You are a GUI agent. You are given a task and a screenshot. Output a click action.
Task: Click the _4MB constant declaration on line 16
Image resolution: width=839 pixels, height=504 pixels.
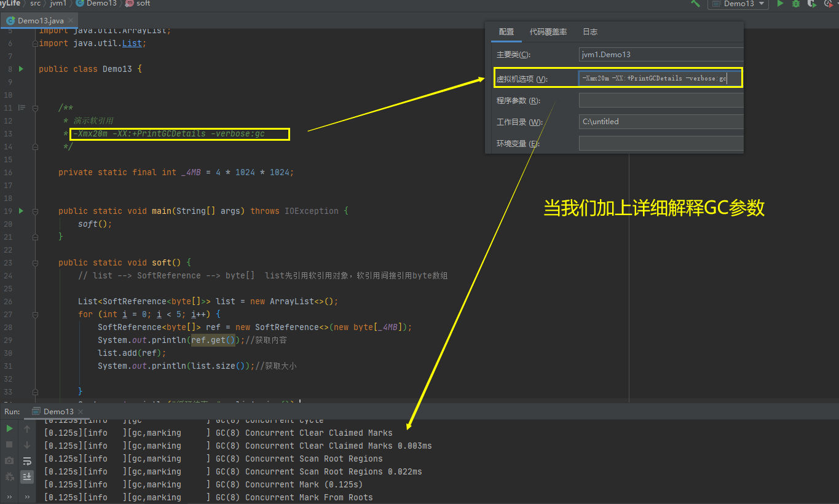coord(191,172)
